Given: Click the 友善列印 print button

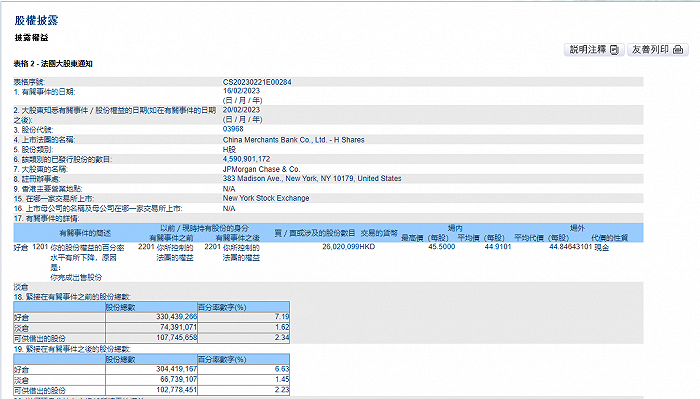Looking at the screenshot, I should tap(658, 50).
